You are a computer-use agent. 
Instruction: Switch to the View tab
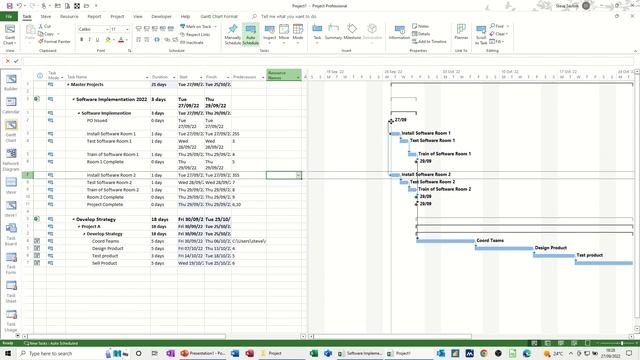[x=138, y=16]
